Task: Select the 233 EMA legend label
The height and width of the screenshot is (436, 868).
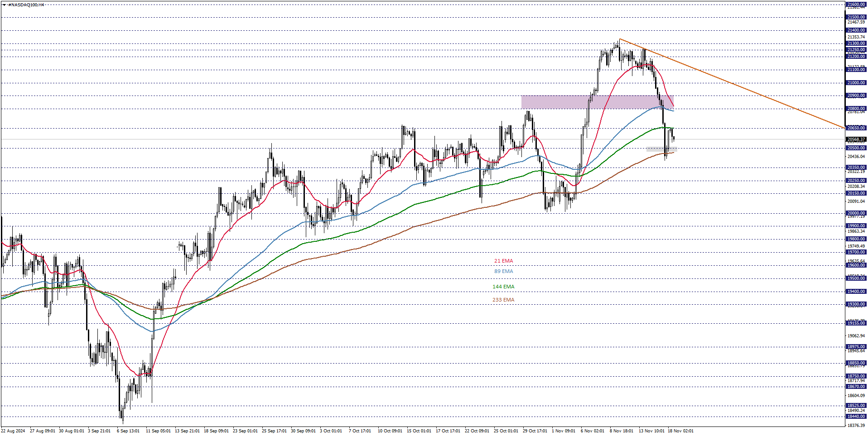Action: point(503,300)
